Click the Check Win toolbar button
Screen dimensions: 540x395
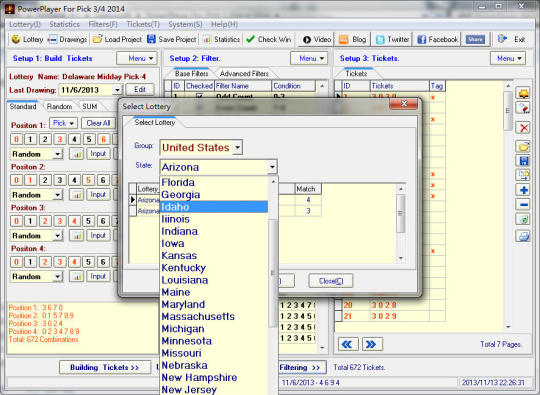pyautogui.click(x=269, y=39)
